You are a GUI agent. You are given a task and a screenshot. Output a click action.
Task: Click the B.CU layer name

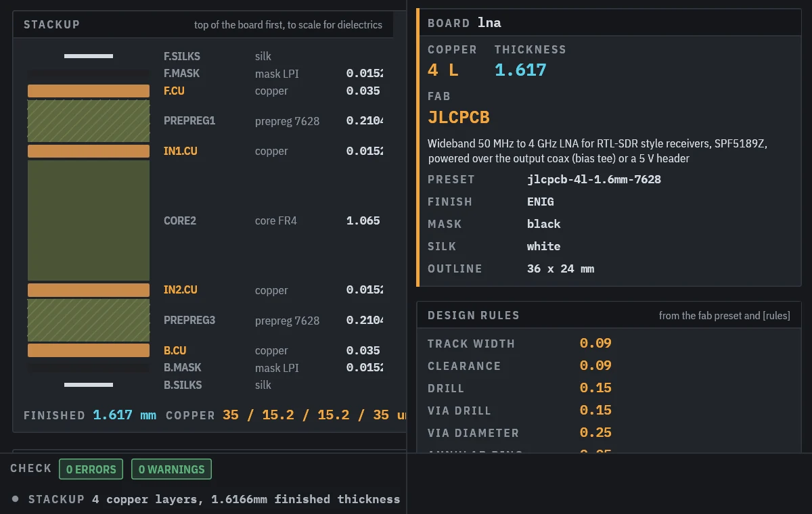coord(175,350)
